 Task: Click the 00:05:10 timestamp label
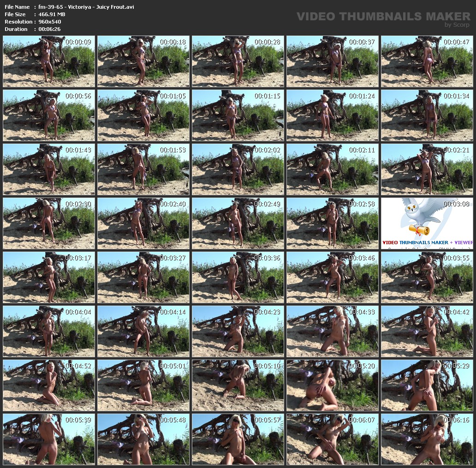267,366
